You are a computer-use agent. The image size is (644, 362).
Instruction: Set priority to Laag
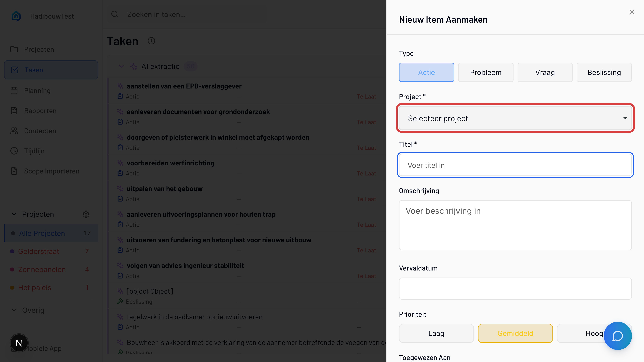436,333
